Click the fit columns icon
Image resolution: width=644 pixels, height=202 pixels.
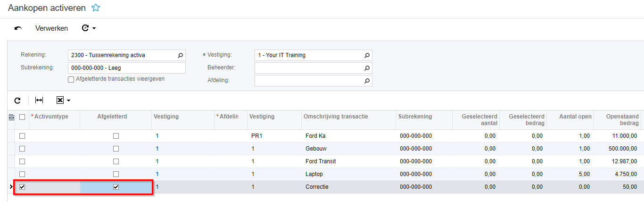click(x=39, y=101)
